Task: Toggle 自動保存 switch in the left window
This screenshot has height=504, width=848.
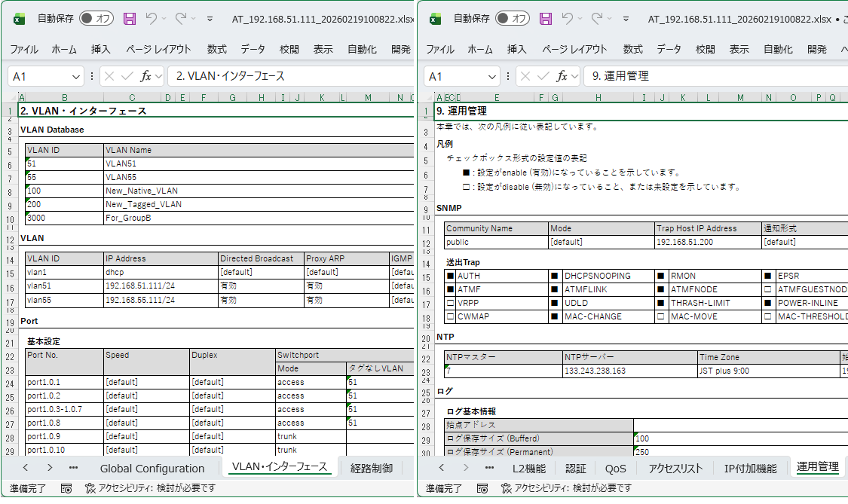Action: 96,19
